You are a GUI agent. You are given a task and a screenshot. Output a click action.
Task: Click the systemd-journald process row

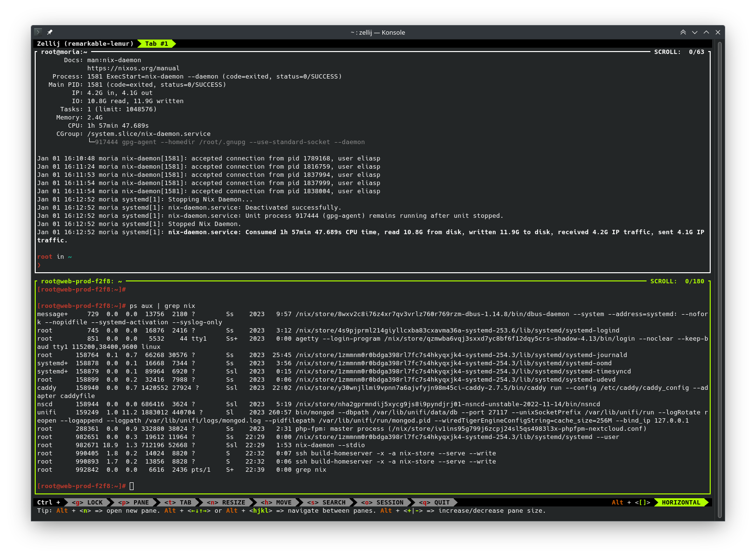(x=332, y=355)
